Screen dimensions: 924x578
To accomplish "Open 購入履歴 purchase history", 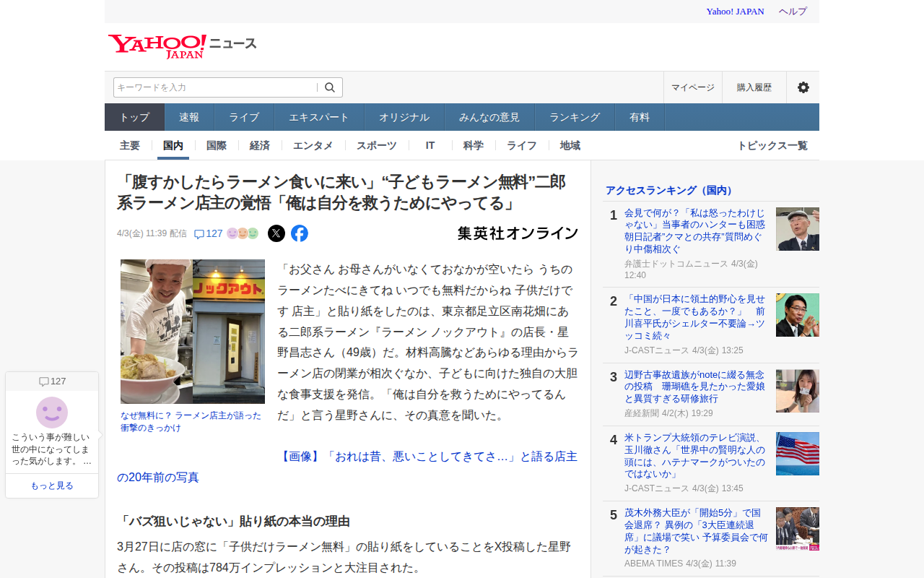I will tap(754, 87).
